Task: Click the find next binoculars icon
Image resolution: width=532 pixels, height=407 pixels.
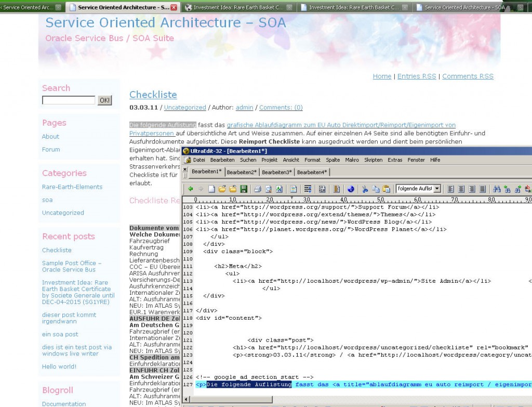Action: [x=518, y=189]
